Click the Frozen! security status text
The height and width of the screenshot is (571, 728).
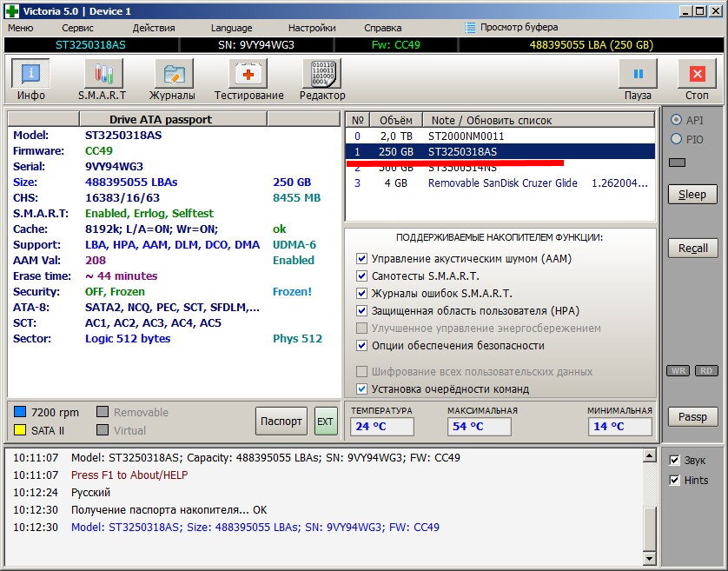click(x=292, y=292)
